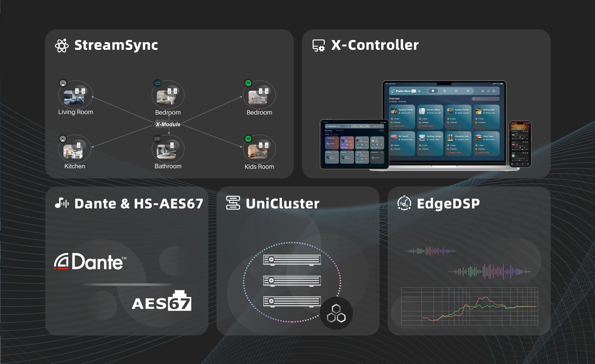Skip to next track in tablet Bathroom zone

click(x=381, y=145)
